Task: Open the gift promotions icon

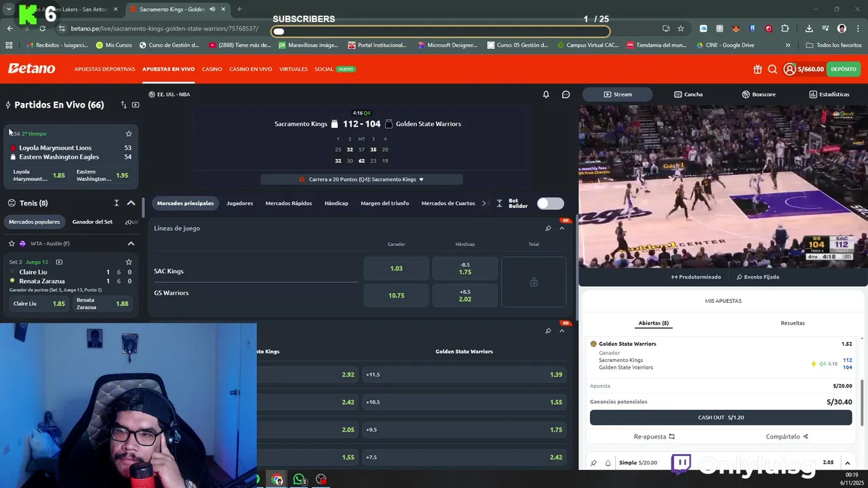Action: [757, 69]
